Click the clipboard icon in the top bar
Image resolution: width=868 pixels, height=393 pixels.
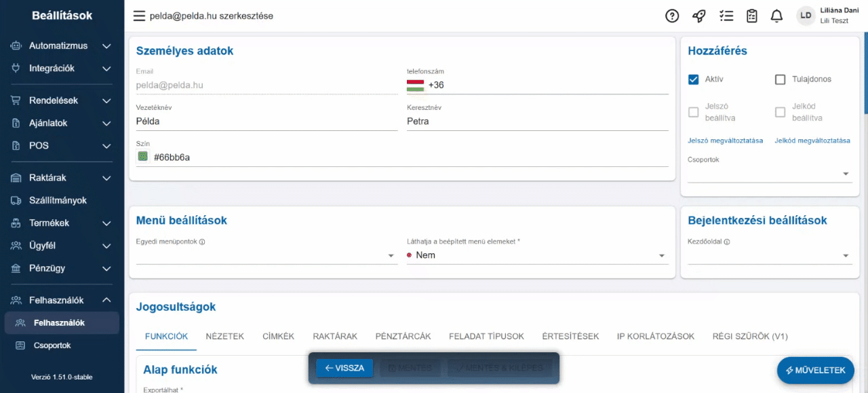pos(751,15)
